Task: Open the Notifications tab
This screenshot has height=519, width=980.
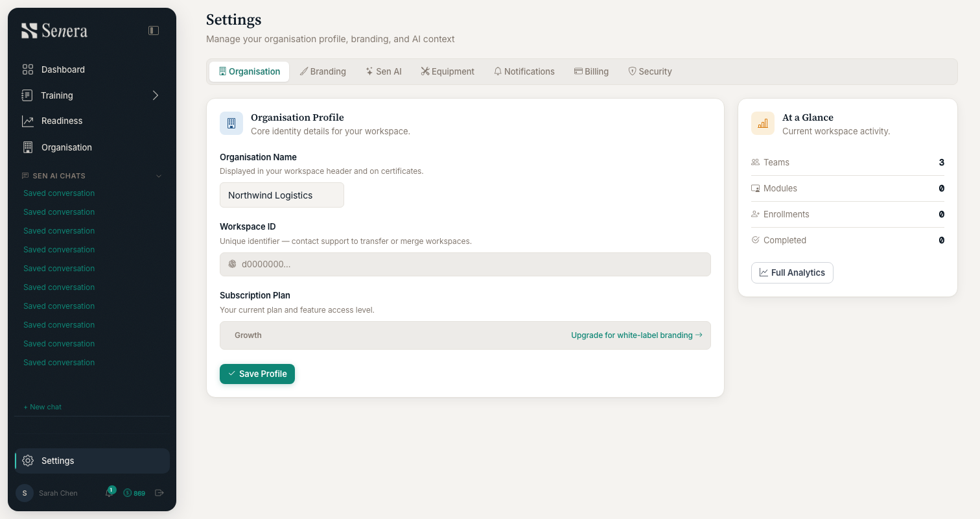Action: point(524,71)
